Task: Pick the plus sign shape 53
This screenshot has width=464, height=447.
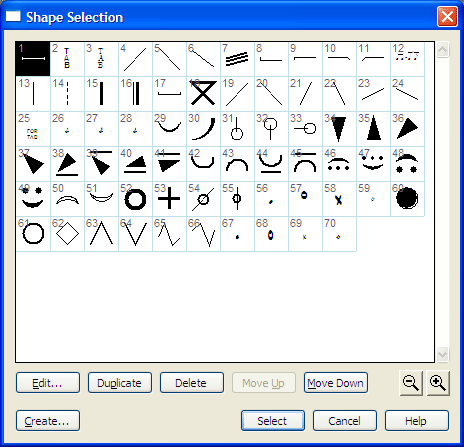Action: click(169, 199)
